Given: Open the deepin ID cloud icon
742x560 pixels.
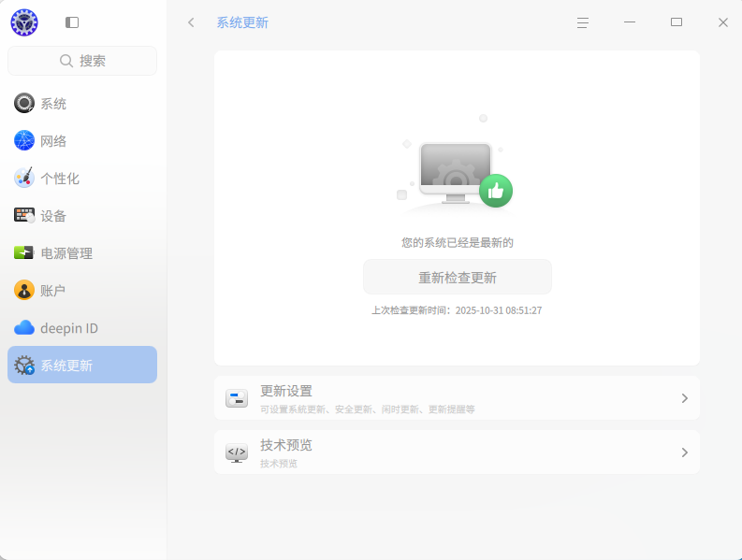Looking at the screenshot, I should [24, 327].
